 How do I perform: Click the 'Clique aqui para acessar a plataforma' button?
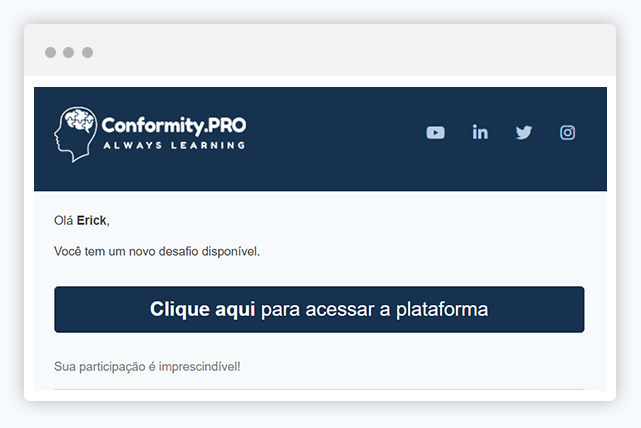click(x=319, y=309)
